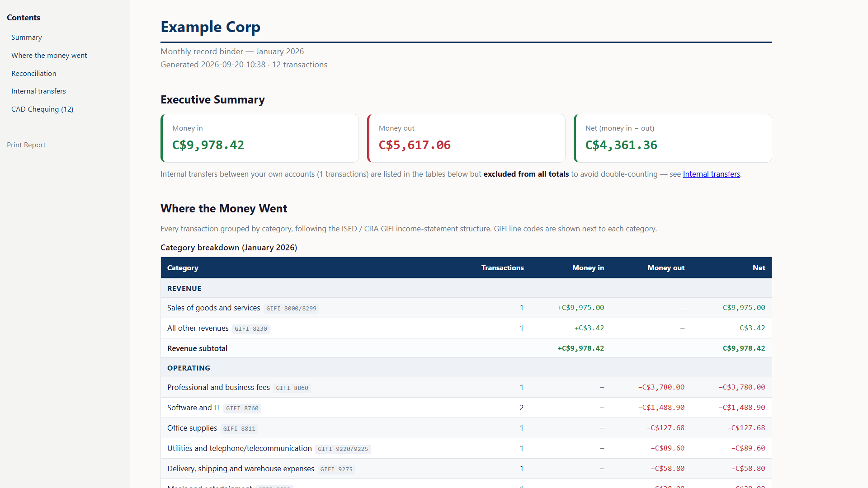Click the Print Report button
The height and width of the screenshot is (488, 868).
[x=26, y=145]
